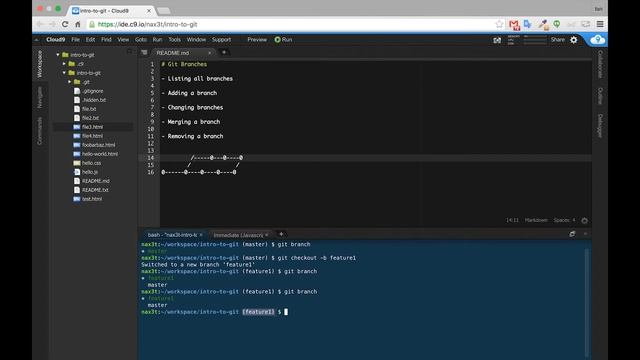Collapse the nested intro-to-git folder
The width and height of the screenshot is (640, 360).
[64, 73]
